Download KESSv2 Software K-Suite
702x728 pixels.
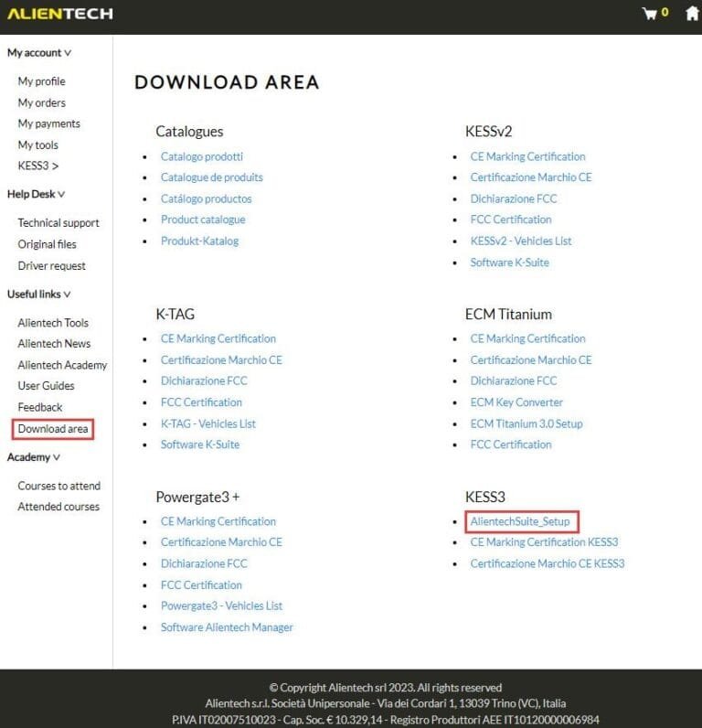pos(509,262)
